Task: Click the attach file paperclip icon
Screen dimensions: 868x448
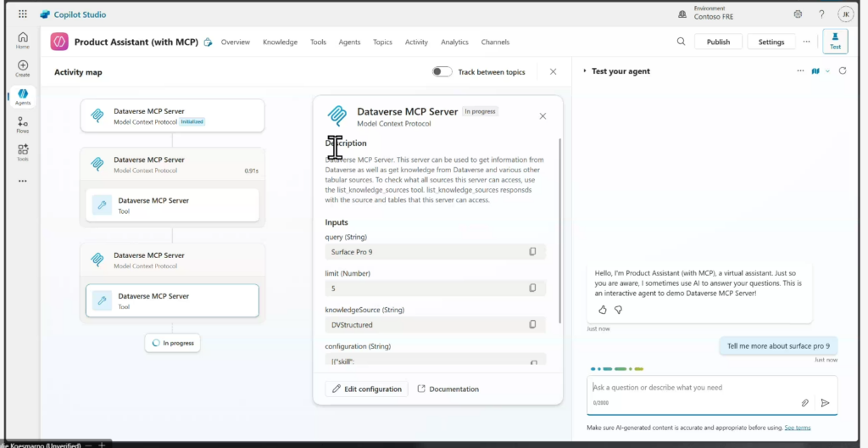Action: click(x=805, y=403)
